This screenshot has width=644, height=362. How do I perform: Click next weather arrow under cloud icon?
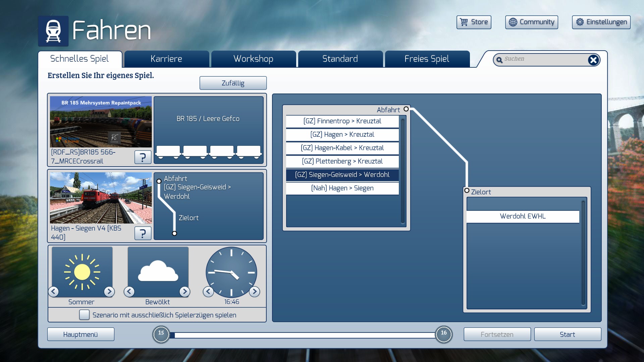[x=184, y=292]
